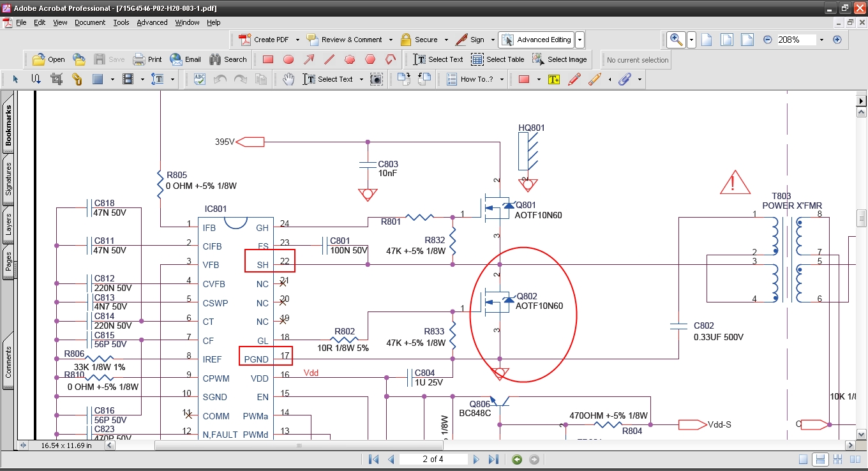Select the yellow Text Box tool
Screen dimensions: 868x471
[x=553, y=79]
